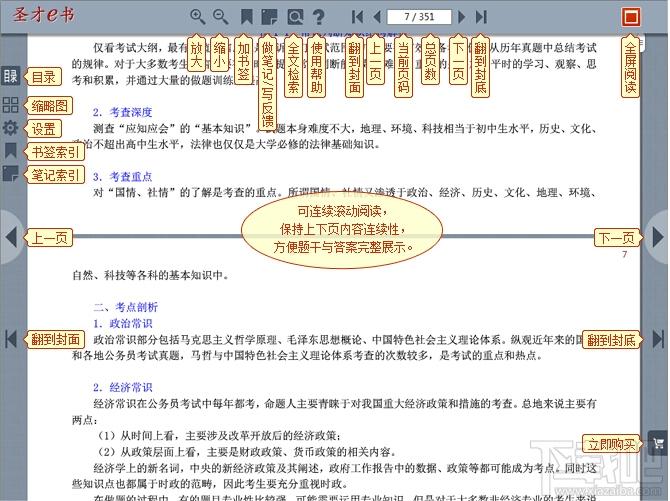Open the table of contents (目录) sidebar tab
670x501 pixels.
[10, 76]
